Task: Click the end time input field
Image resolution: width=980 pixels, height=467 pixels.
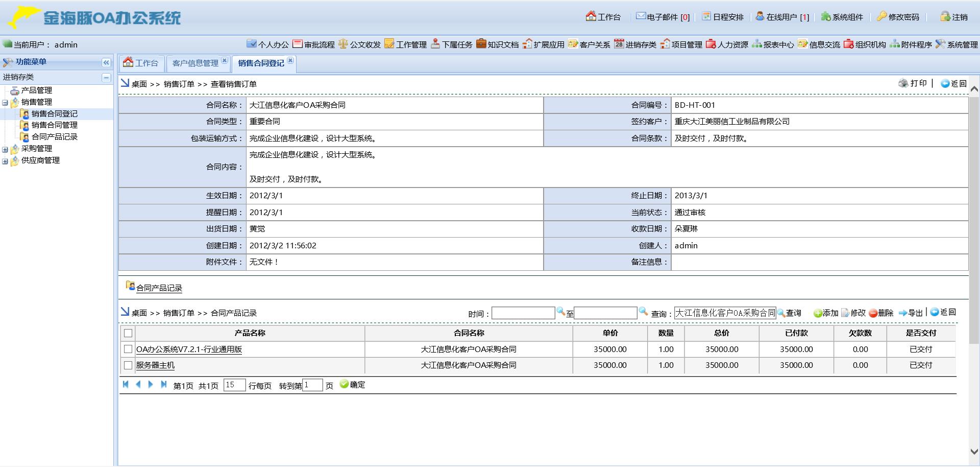Action: pyautogui.click(x=605, y=313)
